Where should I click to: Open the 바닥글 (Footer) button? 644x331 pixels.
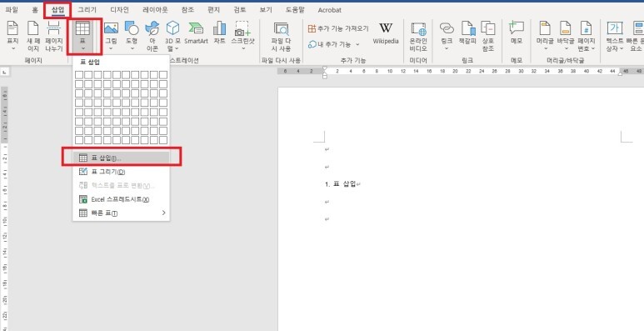566,36
